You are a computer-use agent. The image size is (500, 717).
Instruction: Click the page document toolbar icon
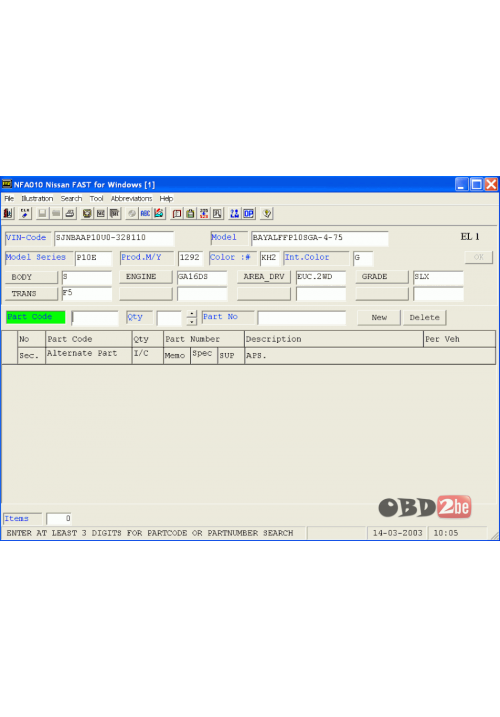[217, 214]
